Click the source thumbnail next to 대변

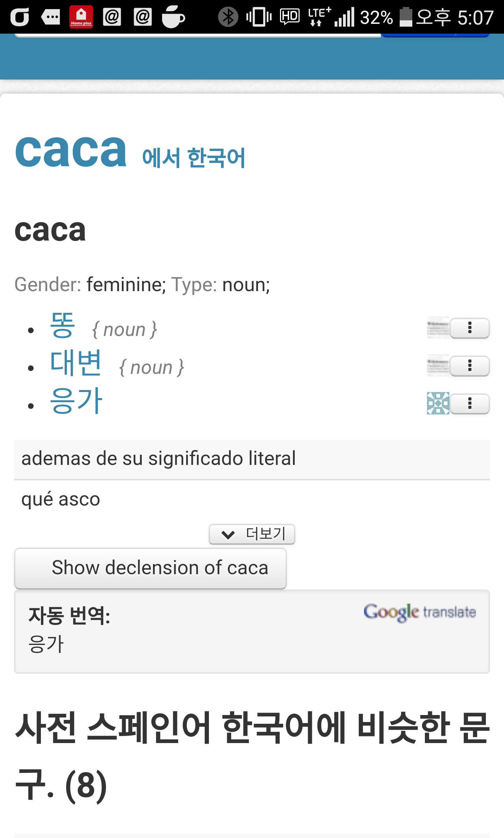click(438, 365)
